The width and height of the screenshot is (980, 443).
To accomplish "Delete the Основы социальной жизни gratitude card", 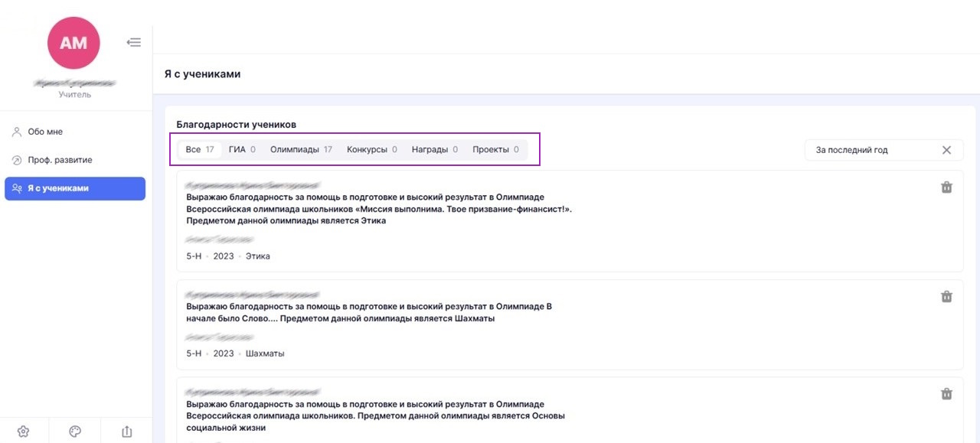I will [946, 394].
